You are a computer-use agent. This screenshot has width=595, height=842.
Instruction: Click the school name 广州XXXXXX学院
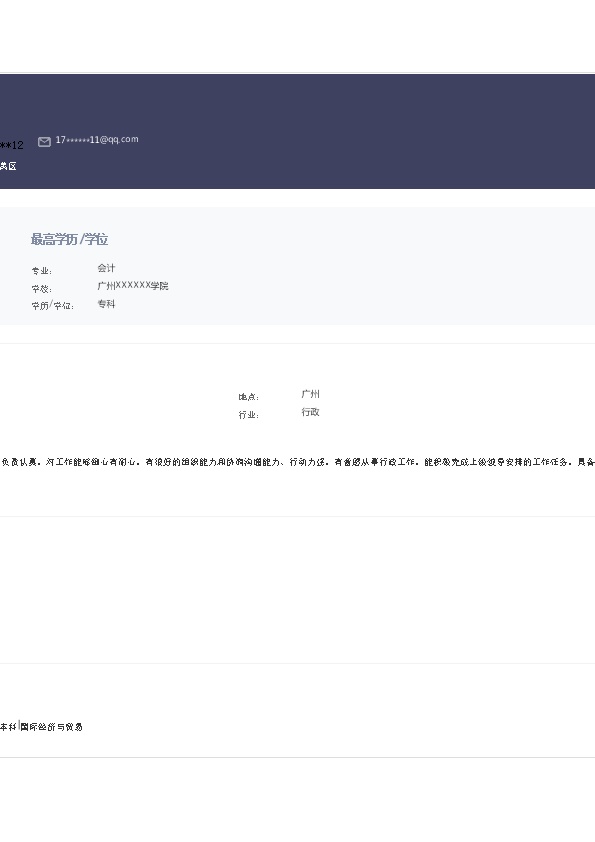tap(133, 286)
